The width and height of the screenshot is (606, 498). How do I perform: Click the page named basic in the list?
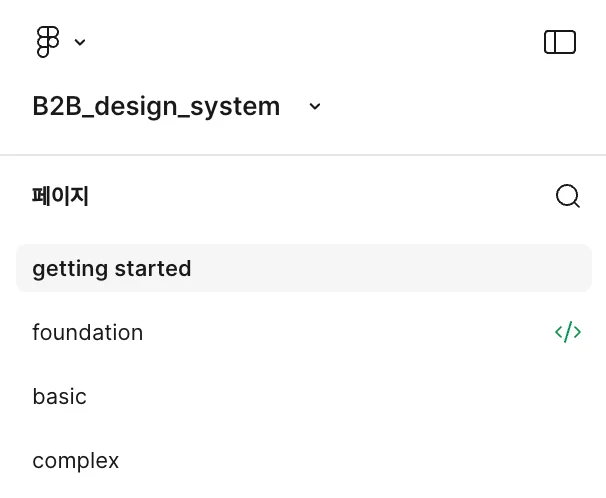pyautogui.click(x=60, y=396)
